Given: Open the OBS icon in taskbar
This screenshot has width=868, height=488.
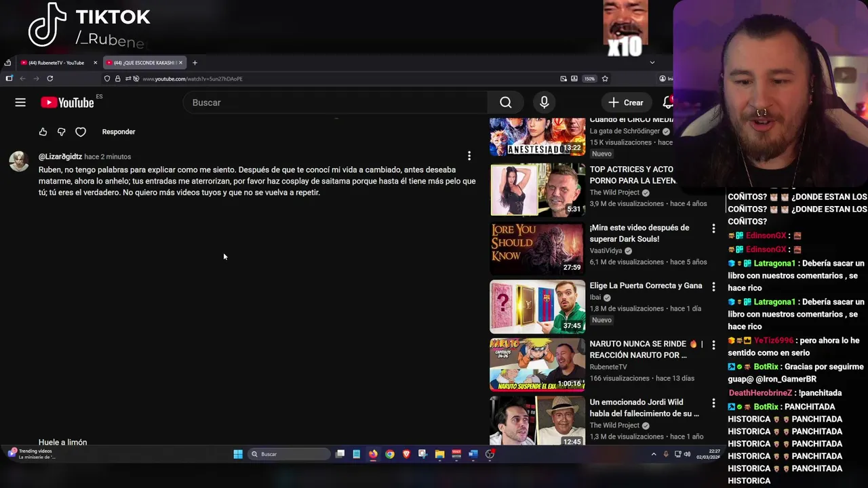Looking at the screenshot, I should click(490, 454).
